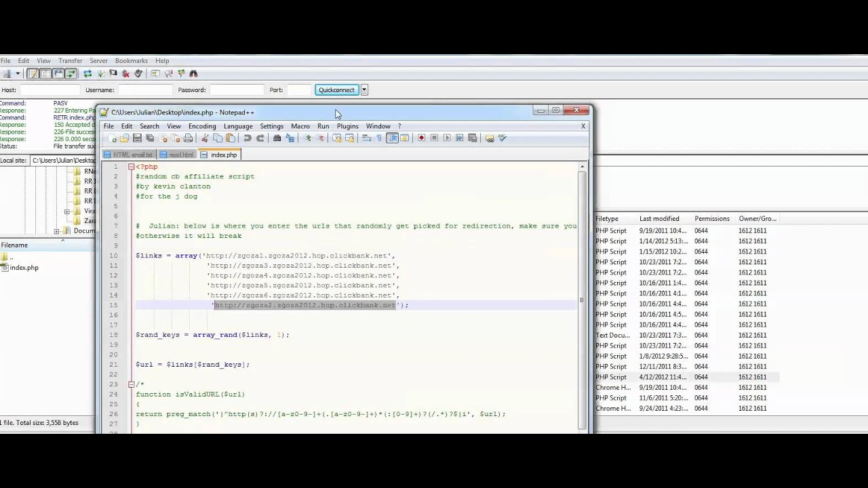Click the Host input field

tap(50, 89)
